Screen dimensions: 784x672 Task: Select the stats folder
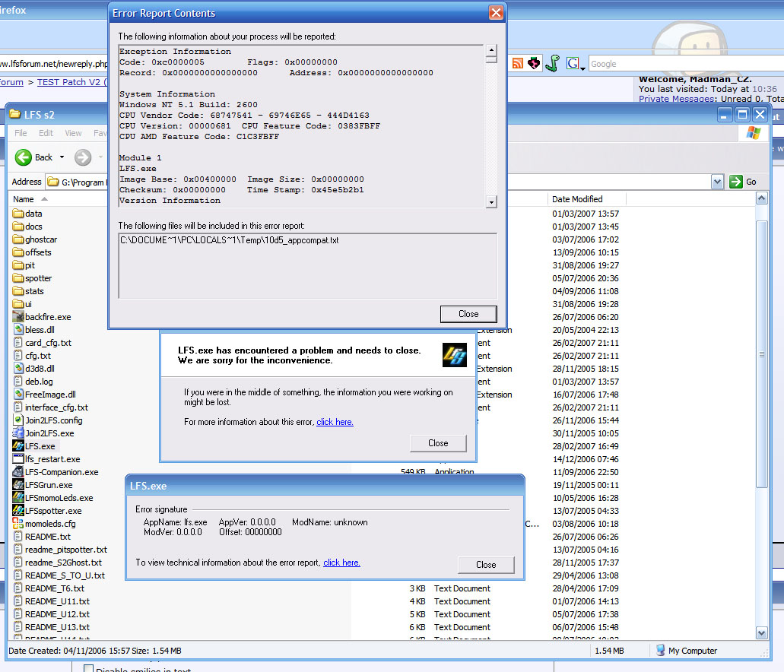(x=28, y=291)
